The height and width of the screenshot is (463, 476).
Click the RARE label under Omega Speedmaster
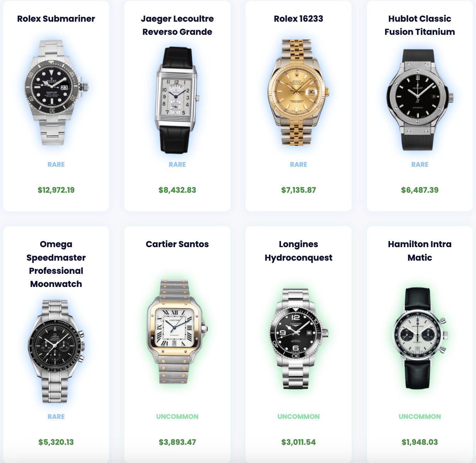click(56, 416)
